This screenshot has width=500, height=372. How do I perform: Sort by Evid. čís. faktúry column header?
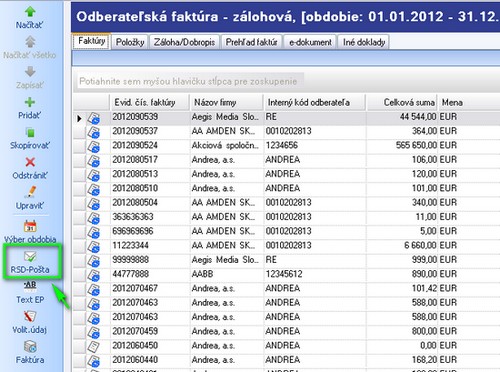point(150,102)
